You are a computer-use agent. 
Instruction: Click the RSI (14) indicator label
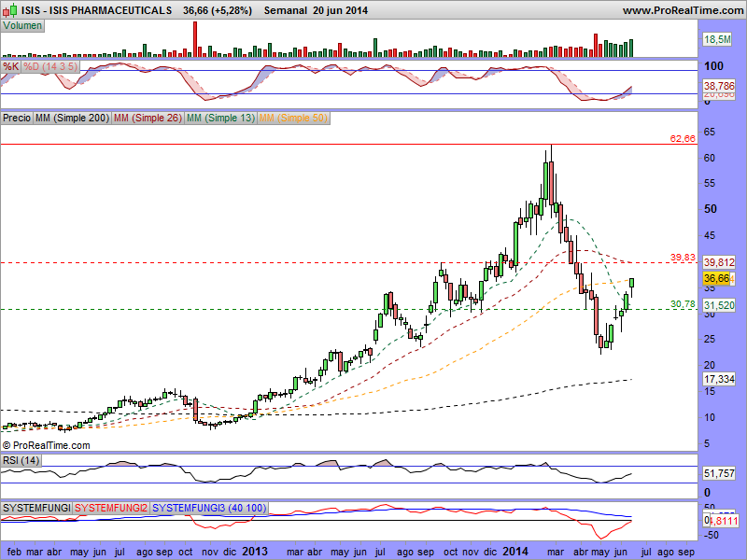[x=21, y=460]
